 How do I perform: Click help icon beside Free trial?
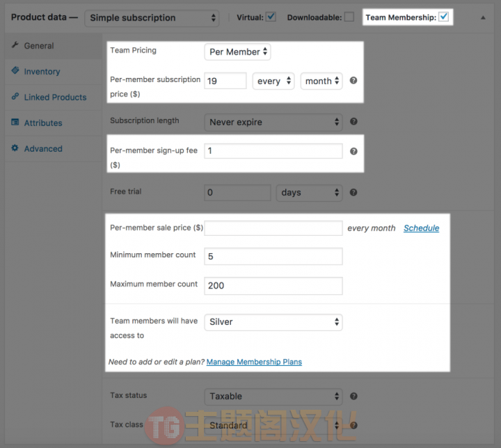(353, 193)
